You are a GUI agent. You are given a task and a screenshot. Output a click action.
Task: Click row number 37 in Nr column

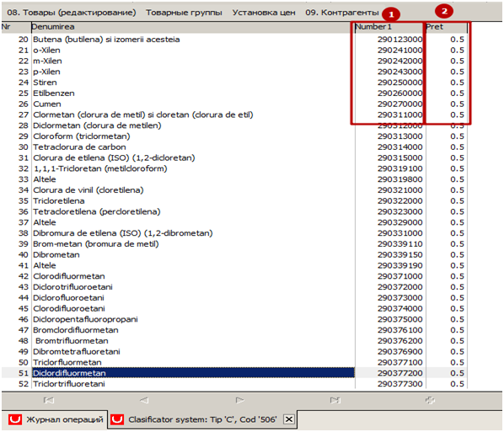tap(24, 222)
